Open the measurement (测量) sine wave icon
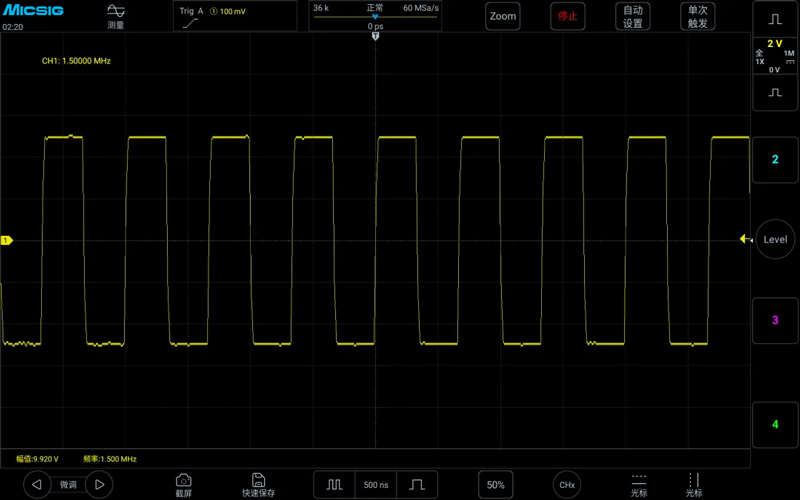Viewport: 800px width, 500px height. click(116, 11)
